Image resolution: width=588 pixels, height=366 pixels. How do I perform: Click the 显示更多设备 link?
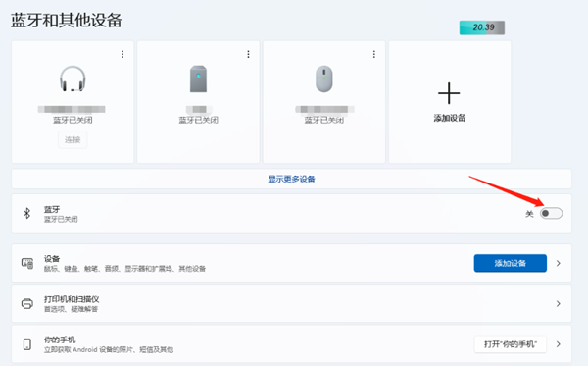tap(291, 179)
